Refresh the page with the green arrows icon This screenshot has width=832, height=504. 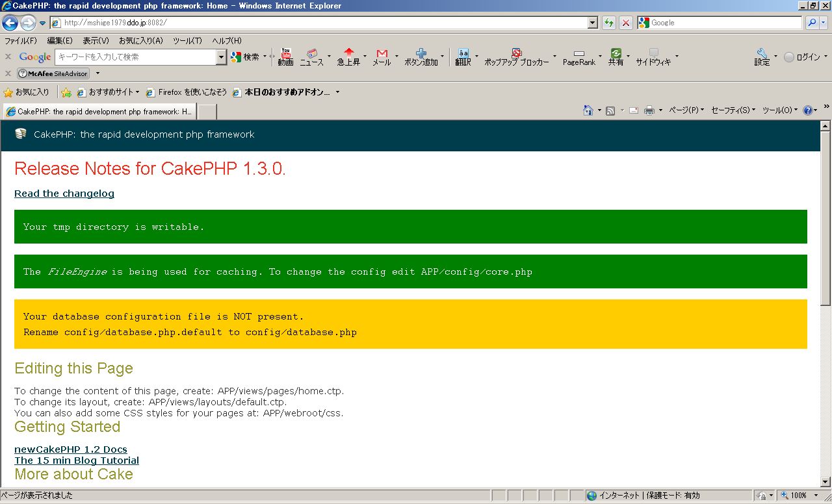[x=609, y=23]
